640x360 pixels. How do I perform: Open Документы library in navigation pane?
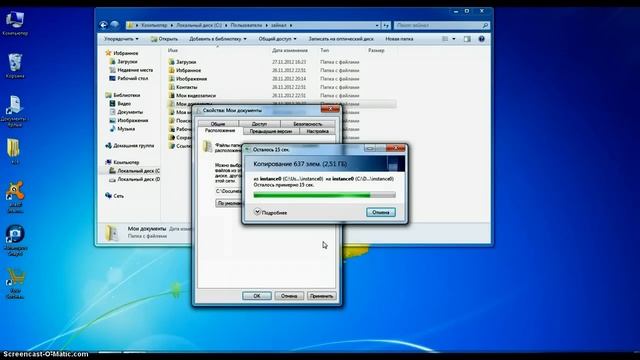(x=126, y=112)
